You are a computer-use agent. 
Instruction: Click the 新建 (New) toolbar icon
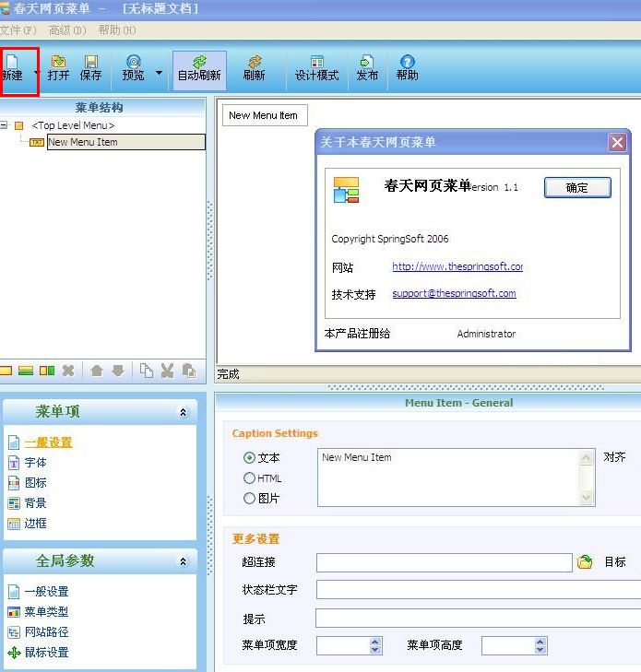click(x=12, y=68)
